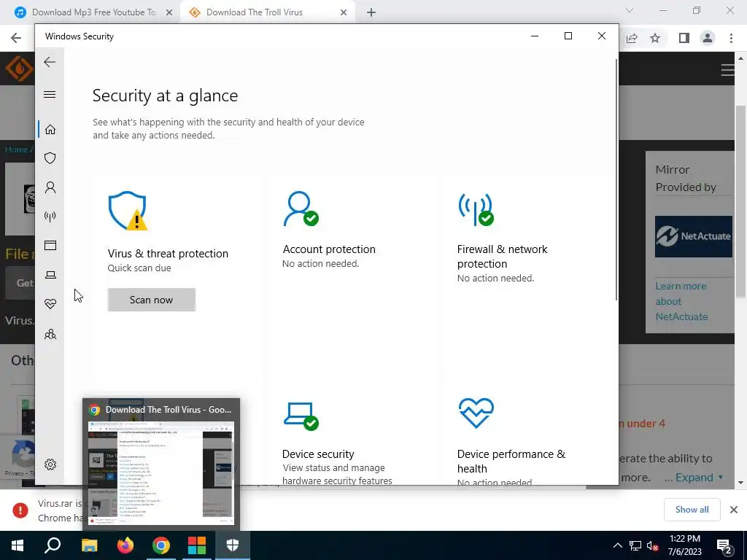Open Firewall & network protection heading
Image resolution: width=747 pixels, height=560 pixels.
point(502,256)
